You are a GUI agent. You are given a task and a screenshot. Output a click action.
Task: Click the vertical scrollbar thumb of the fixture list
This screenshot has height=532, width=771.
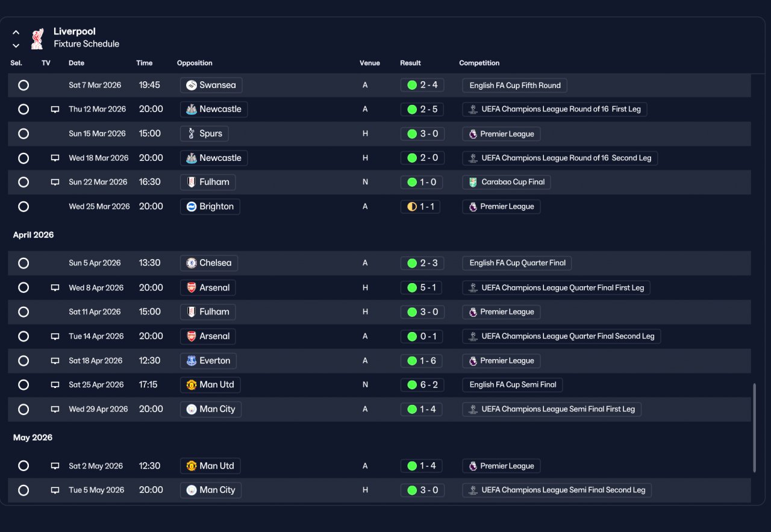[x=754, y=428]
